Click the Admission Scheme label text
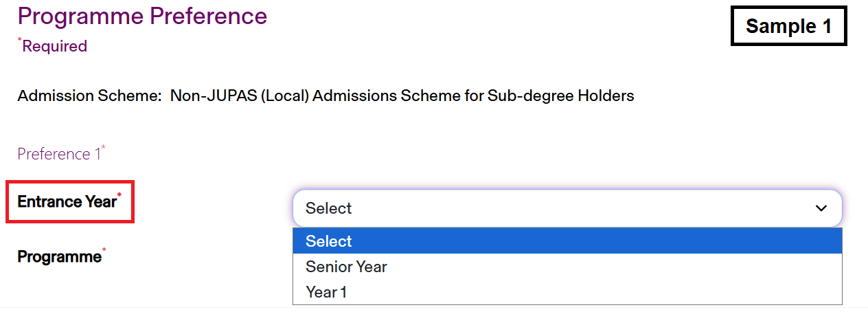Image resolution: width=868 pixels, height=312 pixels. tap(89, 96)
